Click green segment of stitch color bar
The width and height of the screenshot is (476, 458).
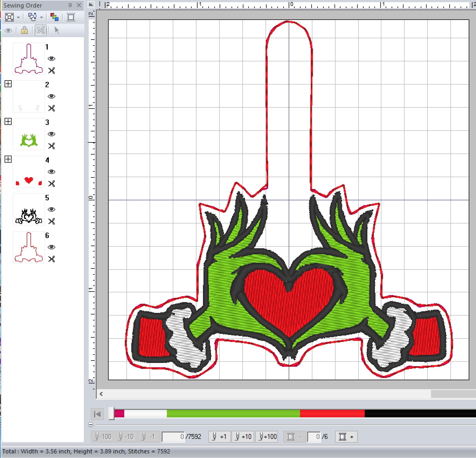click(233, 413)
